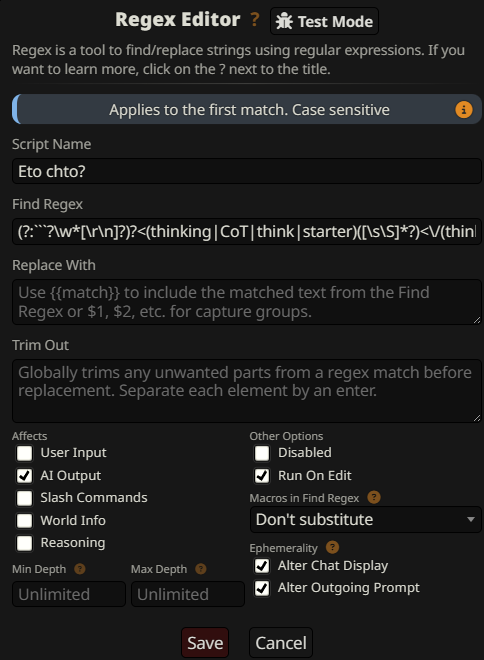This screenshot has width=484, height=660.
Task: Enable the User Input checkbox
Action: (x=24, y=453)
